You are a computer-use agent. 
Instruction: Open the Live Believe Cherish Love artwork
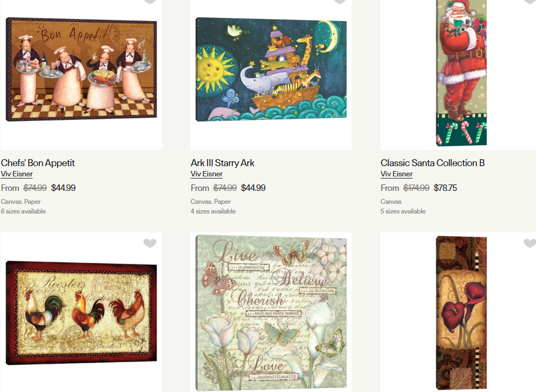click(271, 313)
